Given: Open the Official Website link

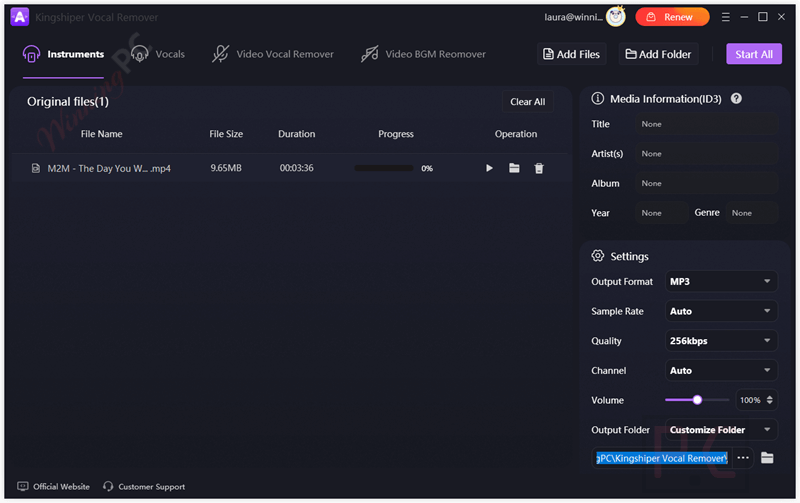Looking at the screenshot, I should point(61,486).
